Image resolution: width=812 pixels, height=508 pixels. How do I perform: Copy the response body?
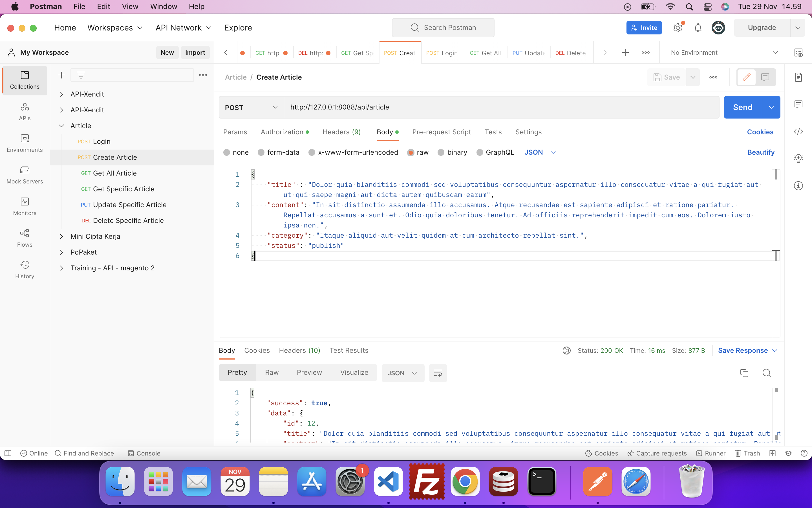pos(744,373)
